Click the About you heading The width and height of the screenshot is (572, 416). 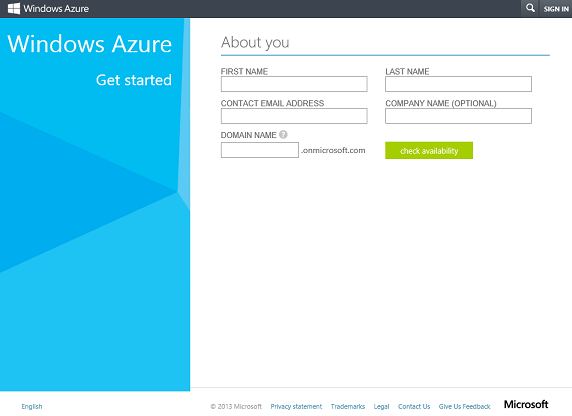pos(255,43)
